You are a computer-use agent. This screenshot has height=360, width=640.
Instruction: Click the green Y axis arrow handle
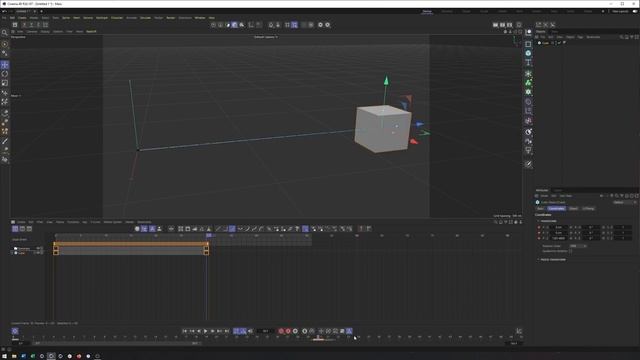click(x=386, y=80)
